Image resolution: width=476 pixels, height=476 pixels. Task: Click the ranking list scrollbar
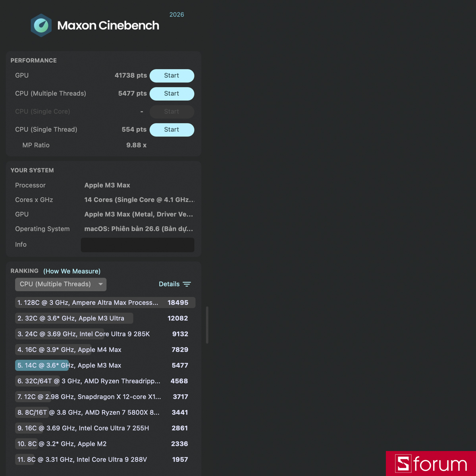point(207,325)
